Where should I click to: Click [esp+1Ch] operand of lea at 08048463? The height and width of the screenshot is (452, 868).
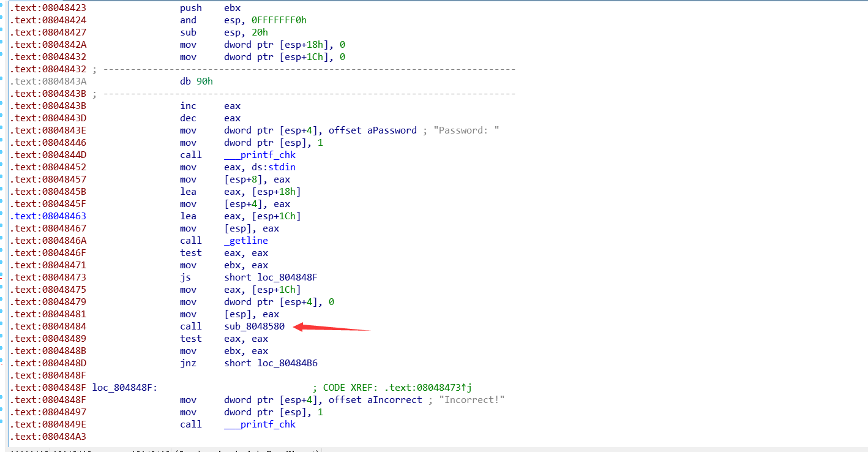click(x=277, y=216)
